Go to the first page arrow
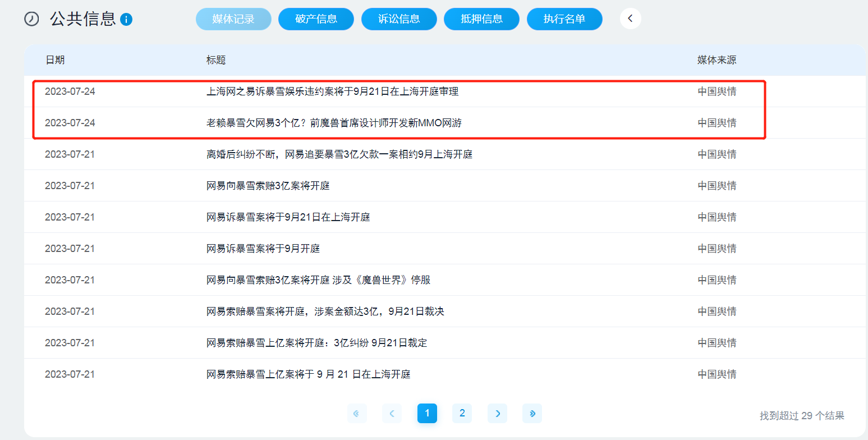 tap(357, 414)
